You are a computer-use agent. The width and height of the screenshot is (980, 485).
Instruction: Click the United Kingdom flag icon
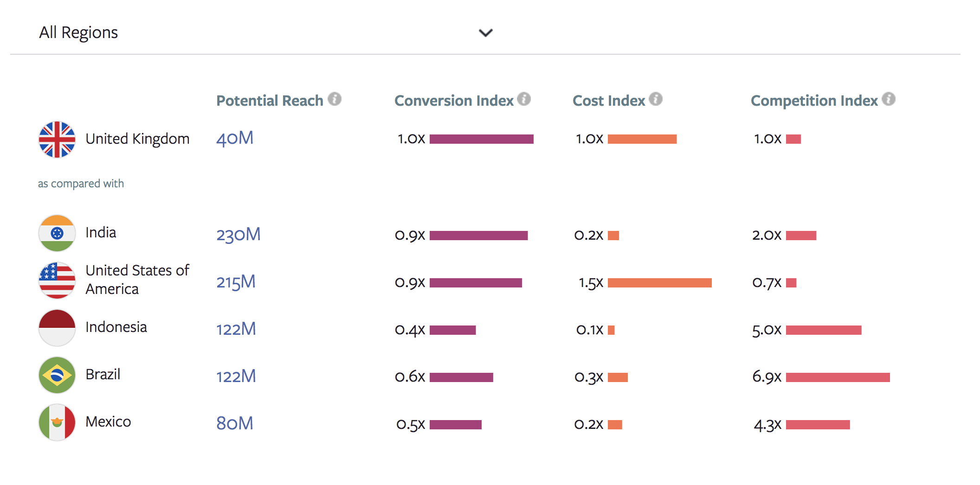(x=57, y=140)
